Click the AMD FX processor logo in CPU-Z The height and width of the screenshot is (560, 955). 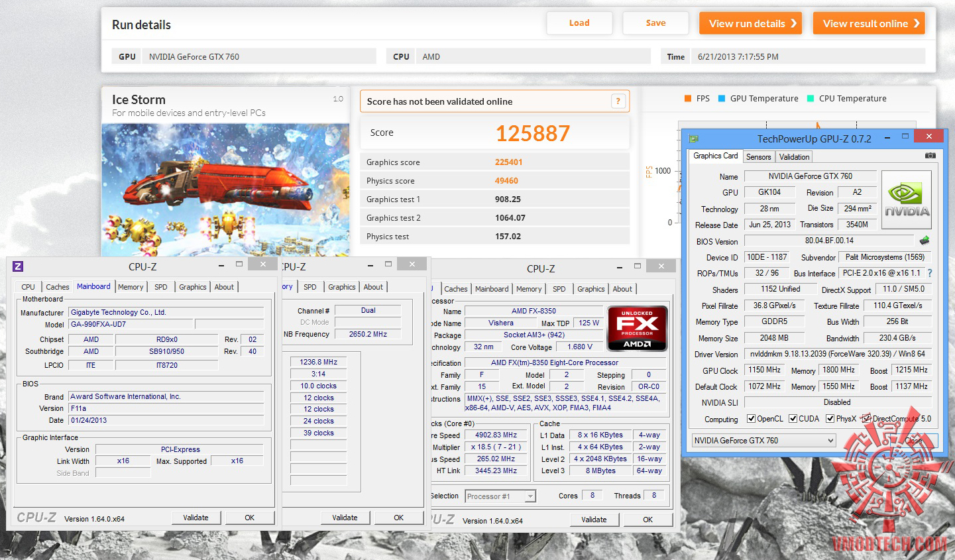[637, 329]
